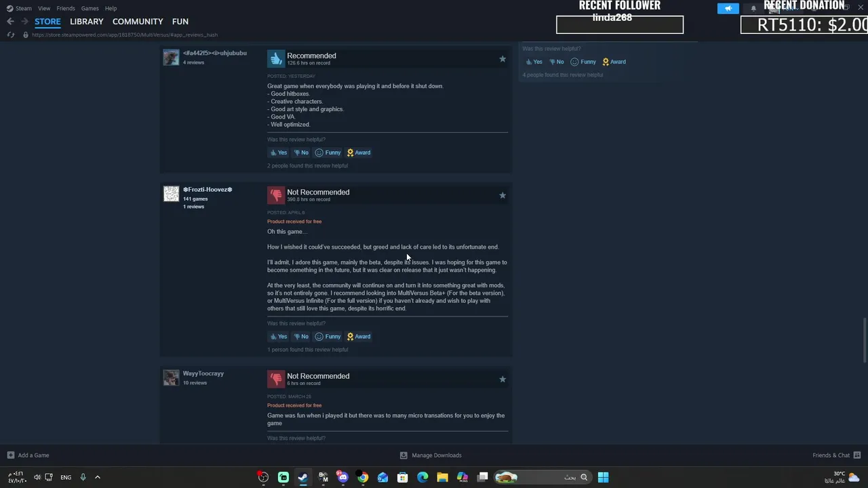This screenshot has height=488, width=868.
Task: Reload the store page with refresh icon
Action: [11, 35]
